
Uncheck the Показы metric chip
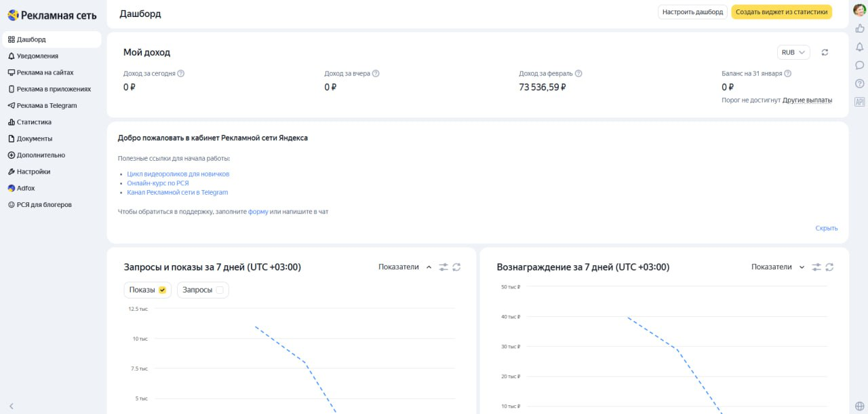pos(146,289)
